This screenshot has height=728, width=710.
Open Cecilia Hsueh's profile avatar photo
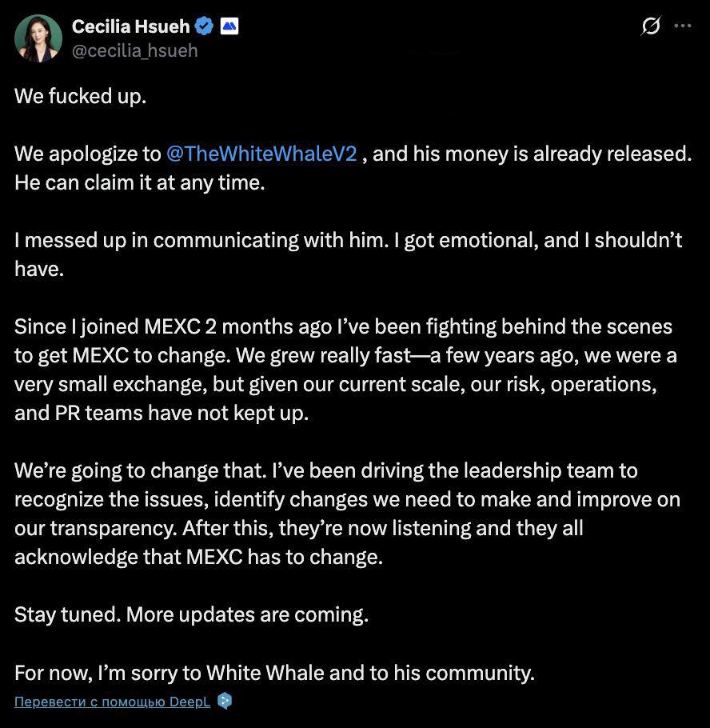[x=38, y=38]
